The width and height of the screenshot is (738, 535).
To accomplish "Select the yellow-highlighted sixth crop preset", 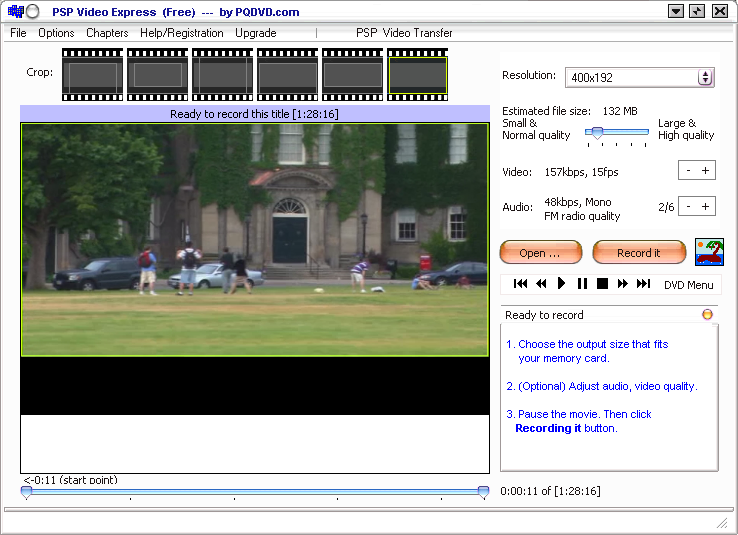I will point(417,74).
